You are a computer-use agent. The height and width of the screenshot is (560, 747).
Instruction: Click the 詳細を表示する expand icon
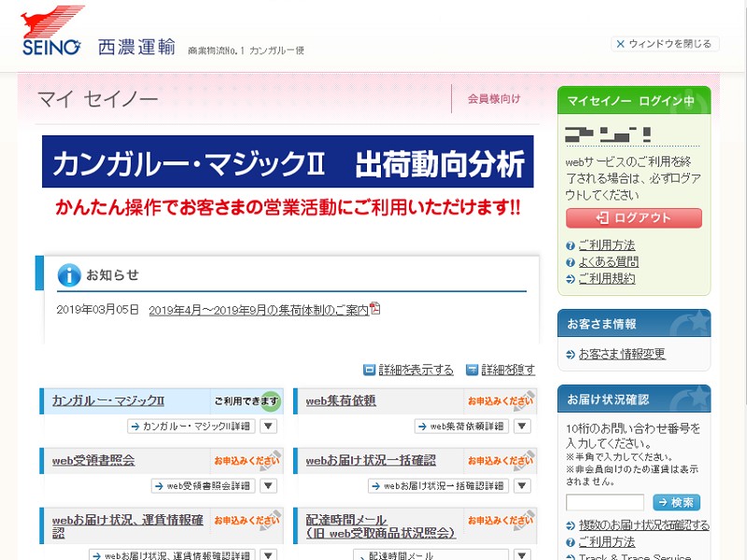click(x=369, y=370)
